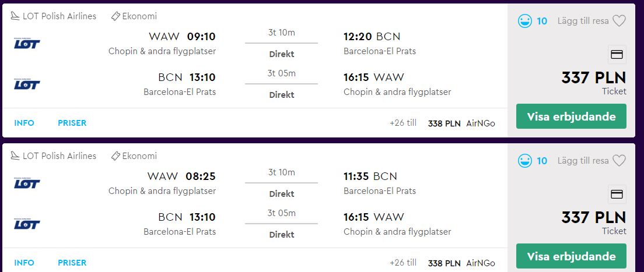Open PRISER tab on first flight
This screenshot has height=272, width=644.
click(x=72, y=123)
